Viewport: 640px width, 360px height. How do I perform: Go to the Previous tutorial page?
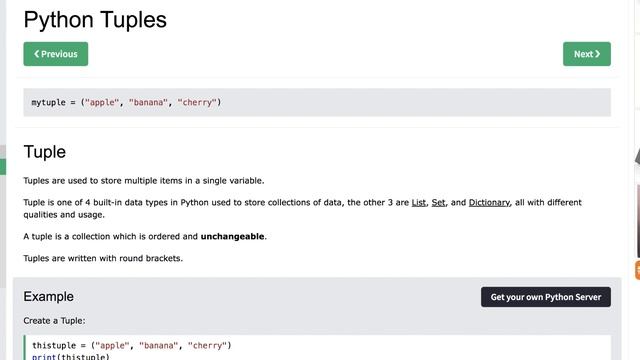56,54
